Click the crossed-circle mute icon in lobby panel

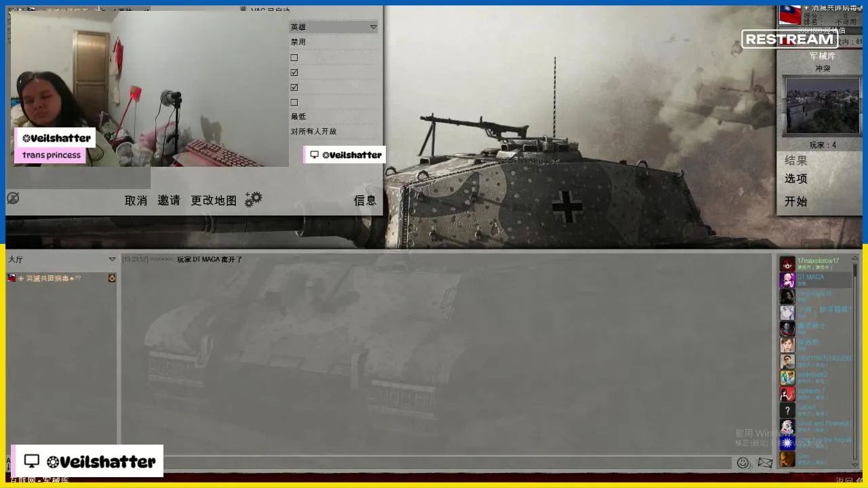pyautogui.click(x=12, y=198)
